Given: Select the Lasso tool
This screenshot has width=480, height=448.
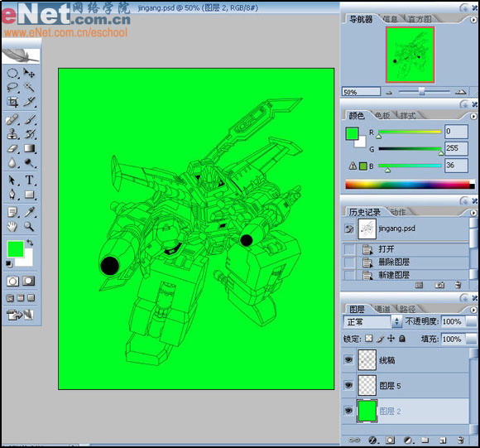Looking at the screenshot, I should (x=12, y=88).
